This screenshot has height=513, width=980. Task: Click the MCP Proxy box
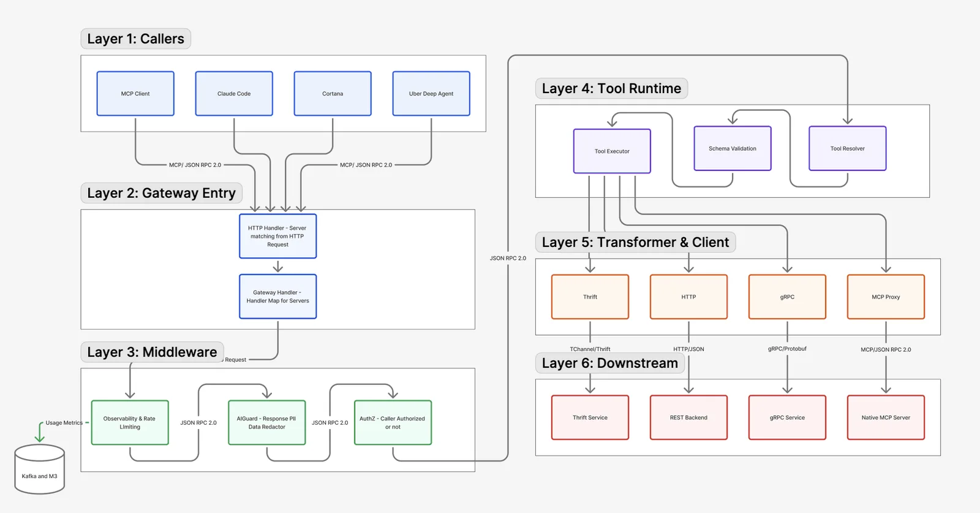[x=886, y=297]
